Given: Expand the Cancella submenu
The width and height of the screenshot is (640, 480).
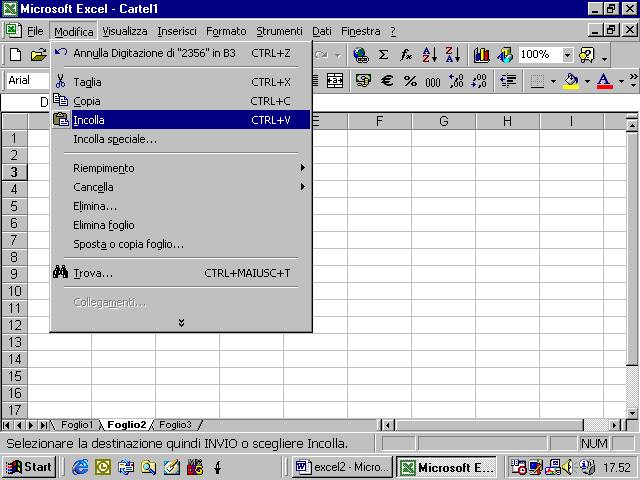Looking at the screenshot, I should (x=180, y=187).
